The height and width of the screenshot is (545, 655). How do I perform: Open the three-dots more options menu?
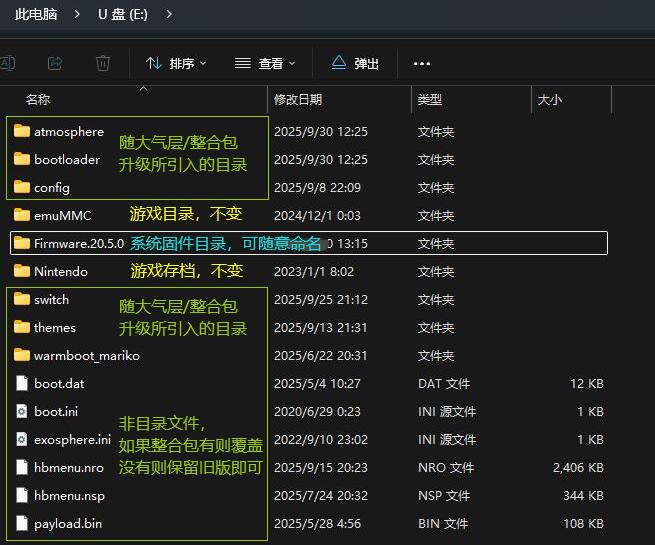(421, 64)
